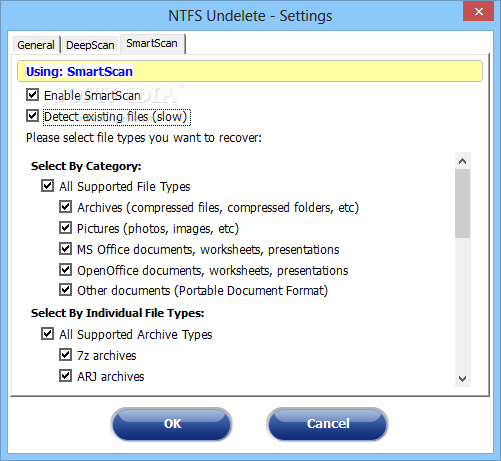Select the SmartScan tab
Image resolution: width=501 pixels, height=461 pixels.
coord(152,43)
